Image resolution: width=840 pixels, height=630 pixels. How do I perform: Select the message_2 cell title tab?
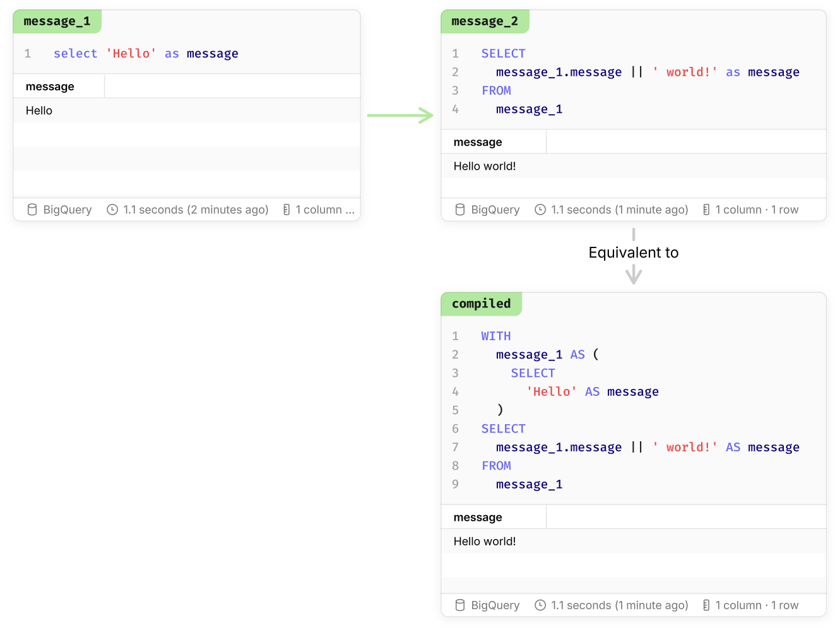(x=485, y=21)
